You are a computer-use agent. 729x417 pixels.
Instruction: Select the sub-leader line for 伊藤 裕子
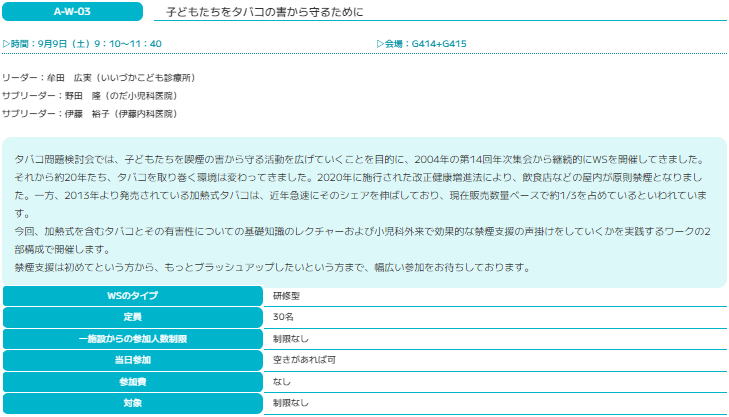tap(92, 114)
